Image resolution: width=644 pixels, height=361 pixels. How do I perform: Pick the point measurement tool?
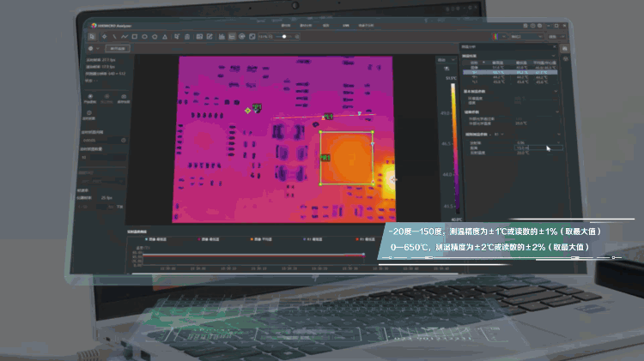[x=104, y=37]
